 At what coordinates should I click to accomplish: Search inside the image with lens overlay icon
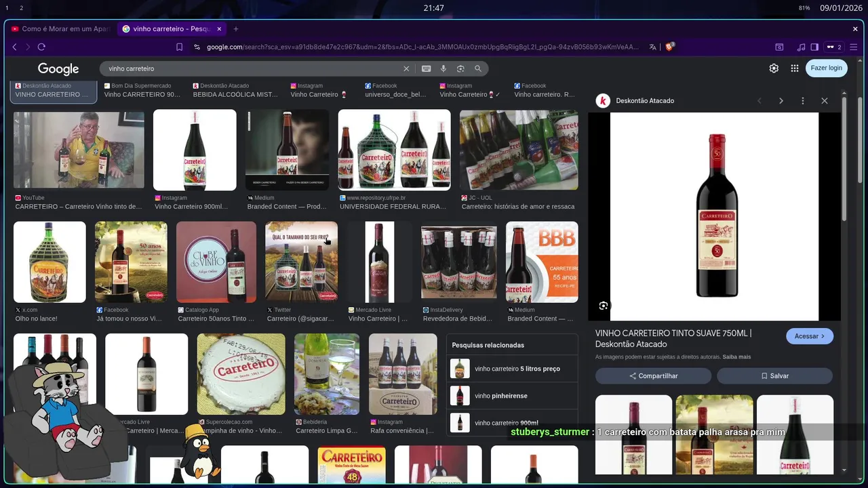click(604, 306)
